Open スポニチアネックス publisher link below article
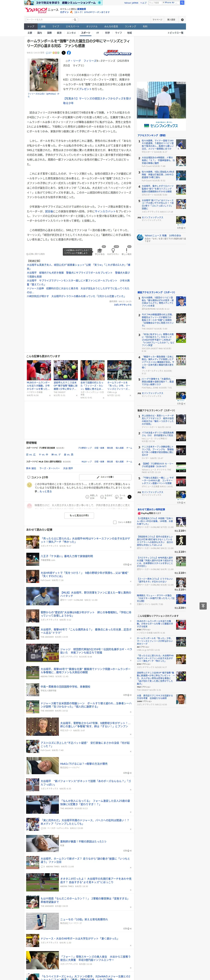210x980 pixels. 122,305
